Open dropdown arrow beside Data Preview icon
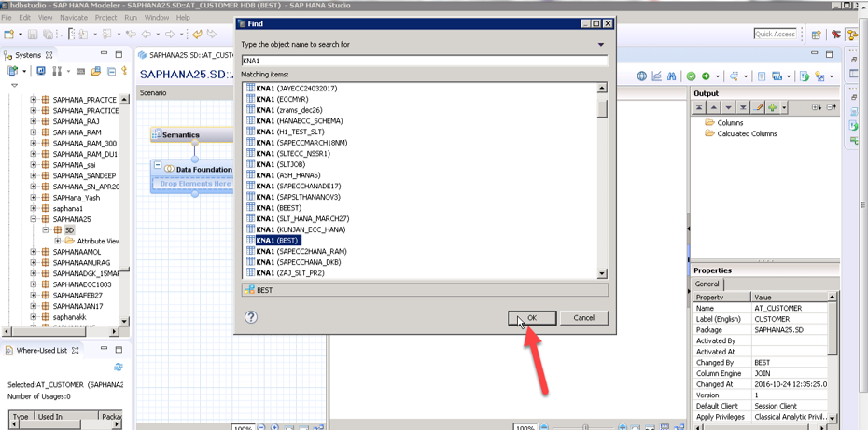 coord(747,76)
